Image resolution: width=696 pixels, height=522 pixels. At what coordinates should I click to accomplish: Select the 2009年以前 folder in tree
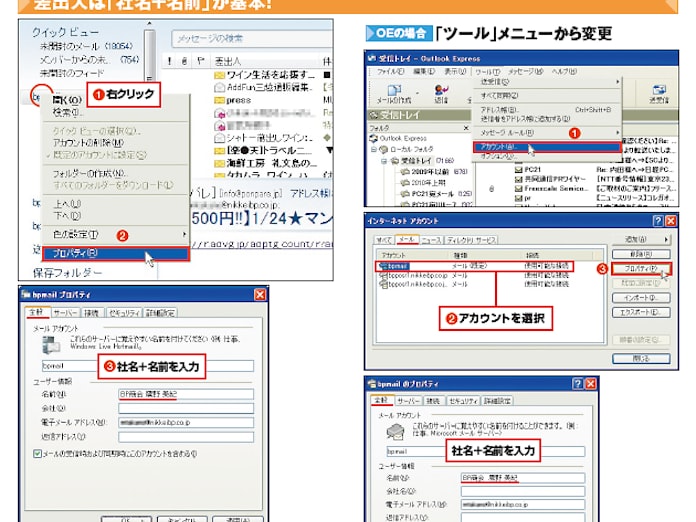coord(430,171)
